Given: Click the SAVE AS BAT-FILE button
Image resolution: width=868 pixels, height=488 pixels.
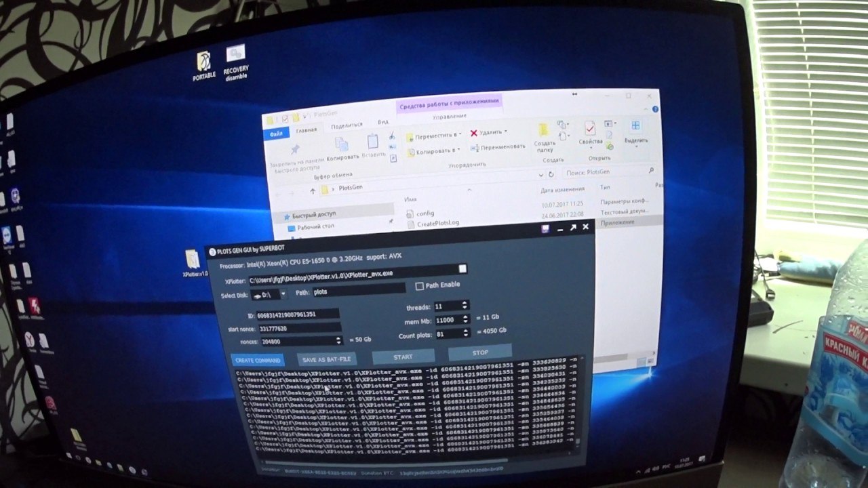Looking at the screenshot, I should [327, 359].
